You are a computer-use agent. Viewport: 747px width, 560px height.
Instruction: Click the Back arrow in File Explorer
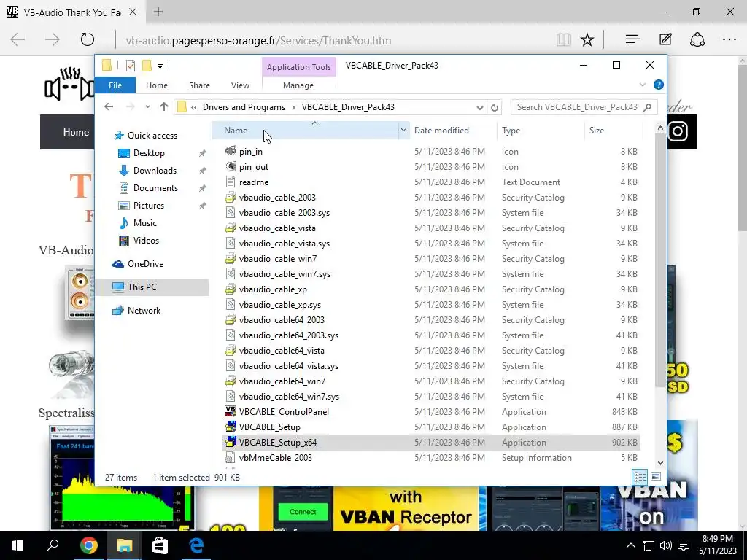109,106
